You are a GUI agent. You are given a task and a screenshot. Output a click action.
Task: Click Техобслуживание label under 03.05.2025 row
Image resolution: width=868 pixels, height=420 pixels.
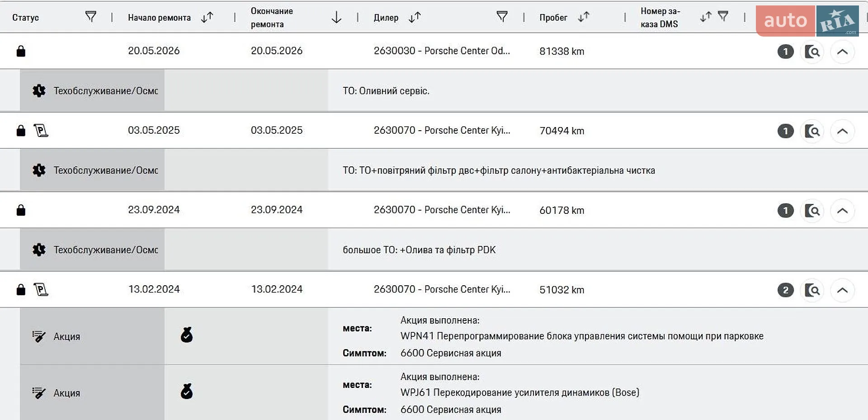(106, 170)
